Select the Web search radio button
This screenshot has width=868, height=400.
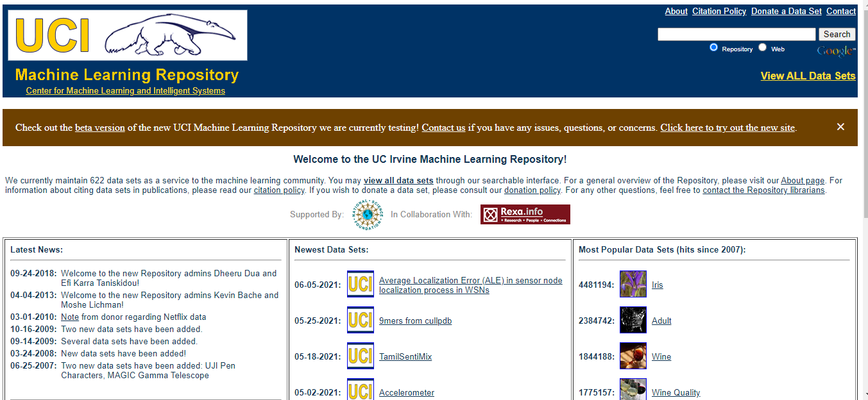pos(762,47)
